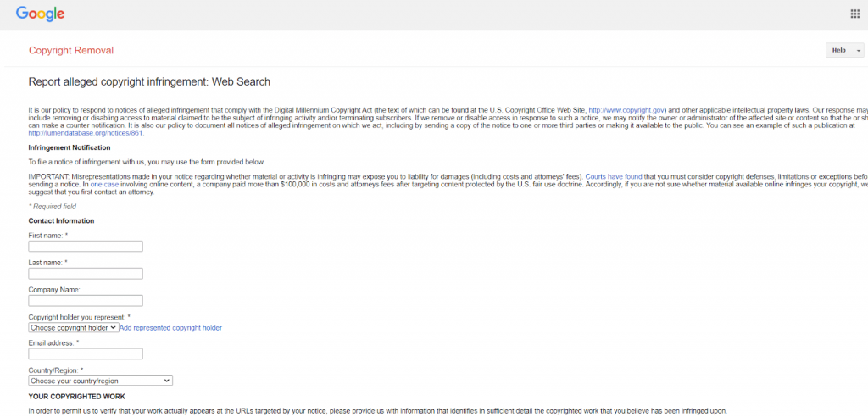The height and width of the screenshot is (417, 868).
Task: Click the 'Company Name:' label
Action: [x=55, y=290]
